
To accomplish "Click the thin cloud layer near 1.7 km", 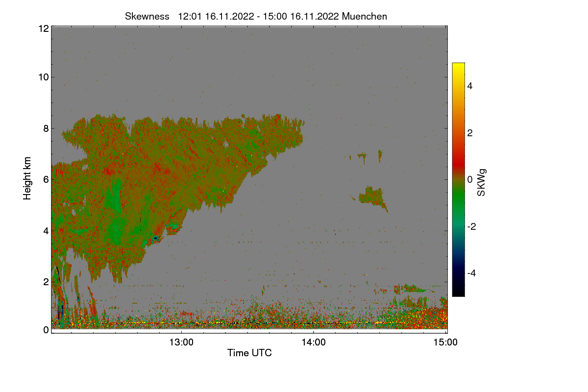I will pos(411,288).
